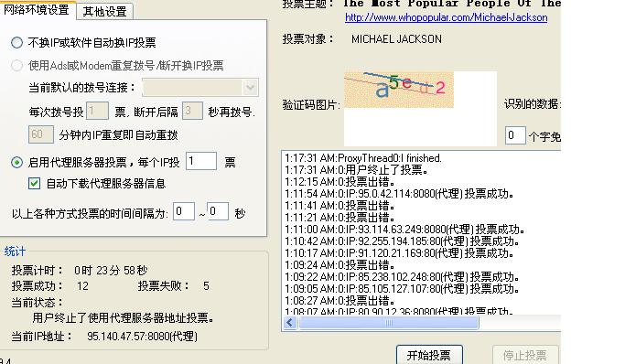Switch to the 网络环境设置 tab
Viewport: 625px width, 364px height.
pos(37,9)
